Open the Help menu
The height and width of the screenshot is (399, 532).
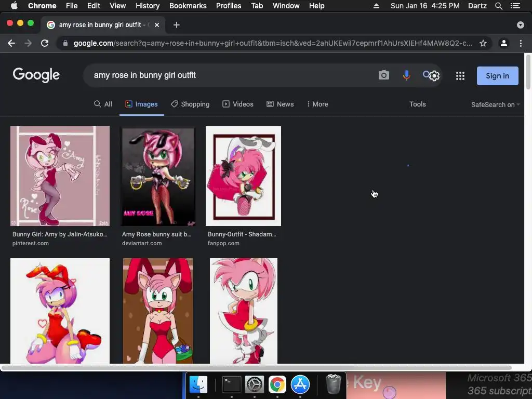tap(316, 6)
